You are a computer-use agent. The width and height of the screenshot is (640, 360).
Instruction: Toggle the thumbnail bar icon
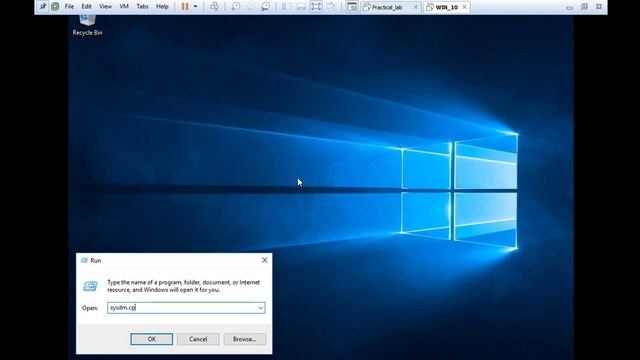[x=301, y=7]
